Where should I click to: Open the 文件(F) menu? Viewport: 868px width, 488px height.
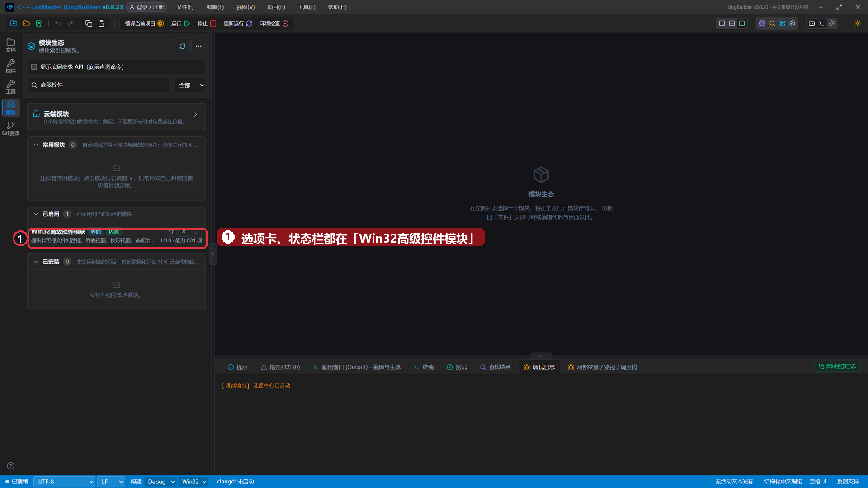(185, 7)
